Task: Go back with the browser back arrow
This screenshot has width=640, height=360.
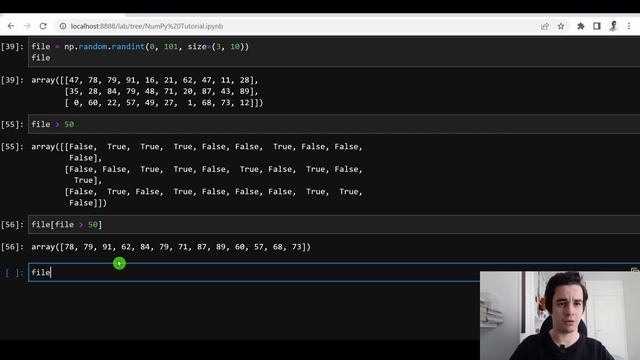Action: click(11, 26)
